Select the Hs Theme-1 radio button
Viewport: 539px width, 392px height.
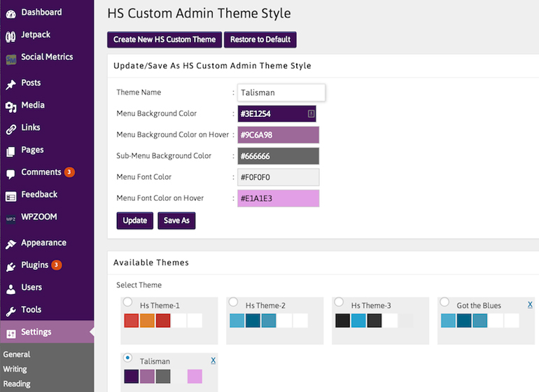click(127, 302)
